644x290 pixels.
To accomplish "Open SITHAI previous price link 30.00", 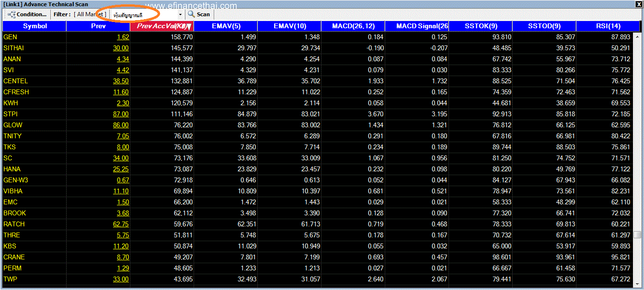I will (121, 48).
